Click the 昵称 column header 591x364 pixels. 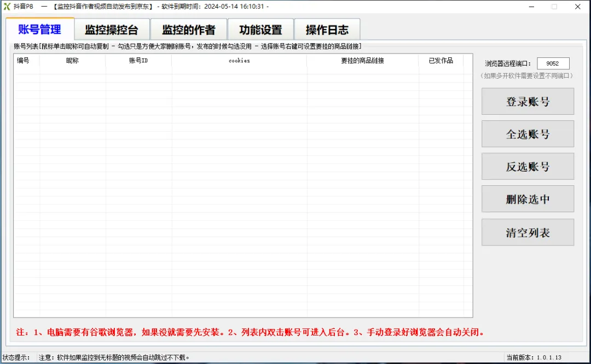click(72, 61)
